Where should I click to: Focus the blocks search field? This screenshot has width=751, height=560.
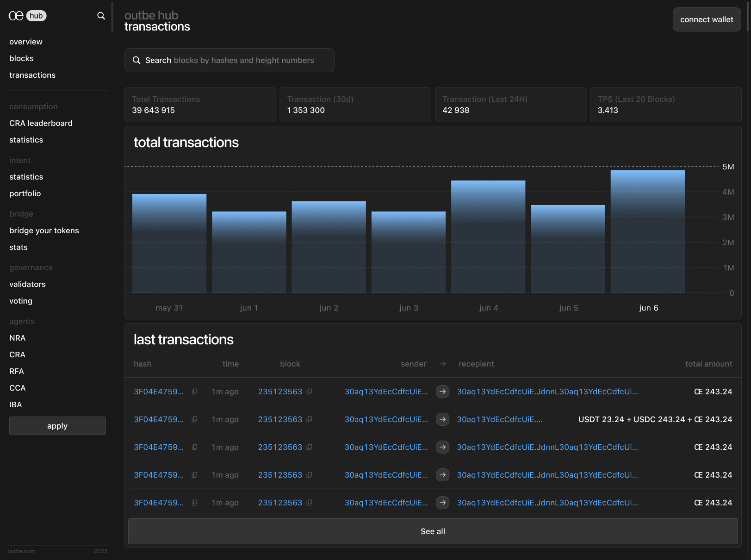[230, 60]
